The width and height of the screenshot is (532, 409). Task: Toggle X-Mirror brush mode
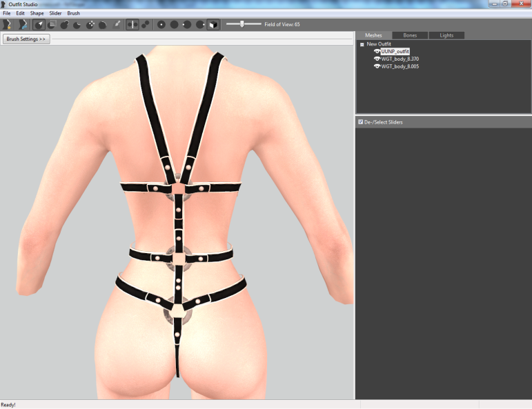tap(132, 24)
